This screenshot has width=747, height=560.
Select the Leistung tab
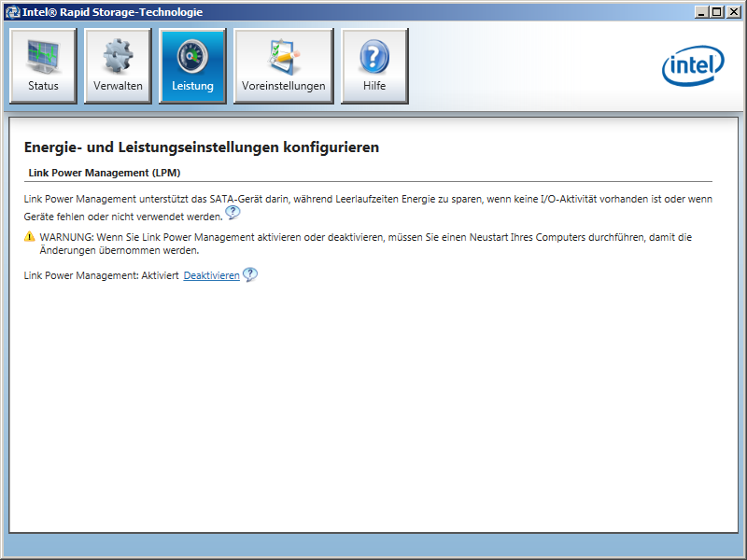192,65
